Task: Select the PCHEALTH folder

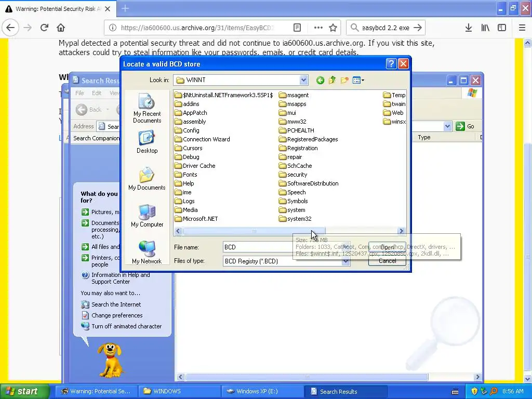Action: coord(297,130)
